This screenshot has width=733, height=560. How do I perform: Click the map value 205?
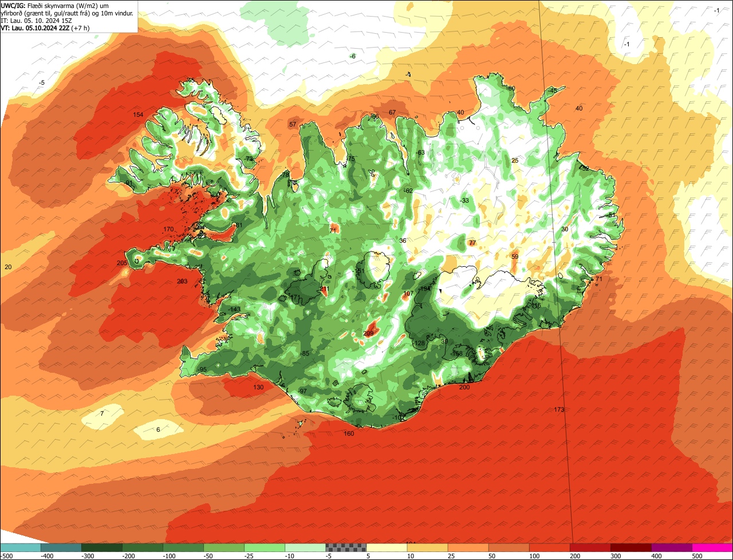point(121,263)
